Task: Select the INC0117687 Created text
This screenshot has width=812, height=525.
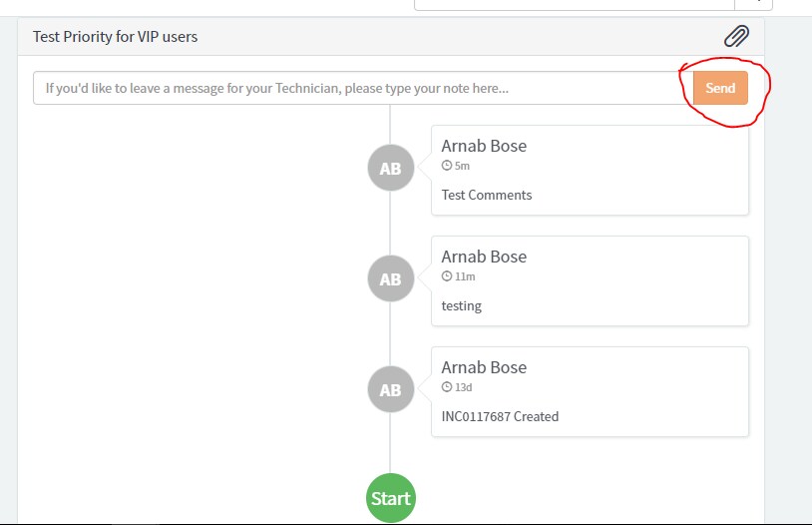Action: 500,416
